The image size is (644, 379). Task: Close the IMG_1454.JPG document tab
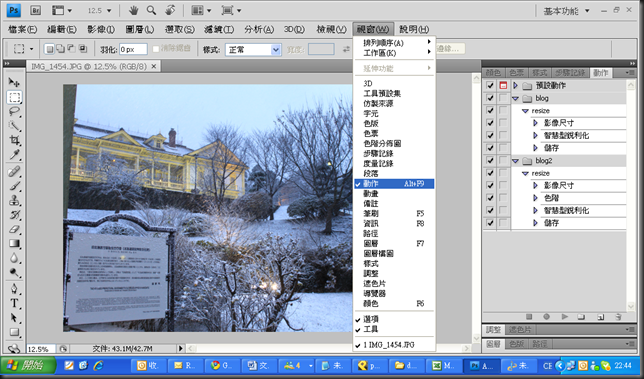tap(154, 66)
